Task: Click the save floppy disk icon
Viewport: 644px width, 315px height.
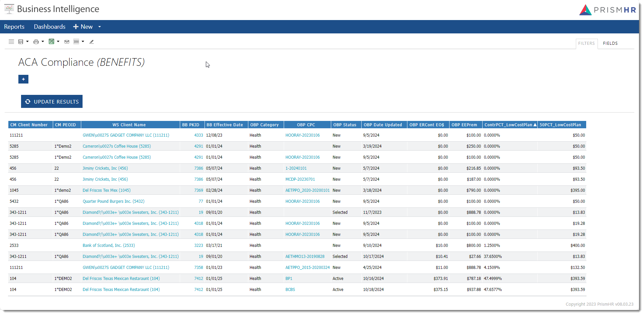Action: (21, 42)
